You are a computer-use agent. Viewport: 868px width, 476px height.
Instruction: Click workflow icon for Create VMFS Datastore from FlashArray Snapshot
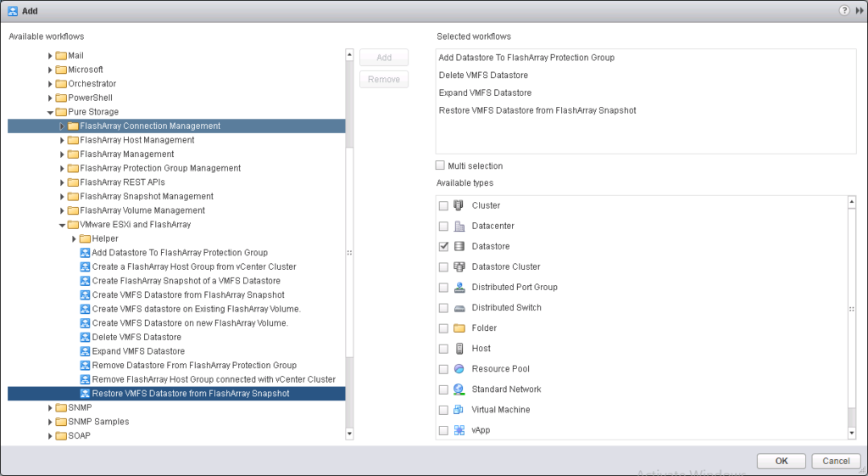(85, 294)
